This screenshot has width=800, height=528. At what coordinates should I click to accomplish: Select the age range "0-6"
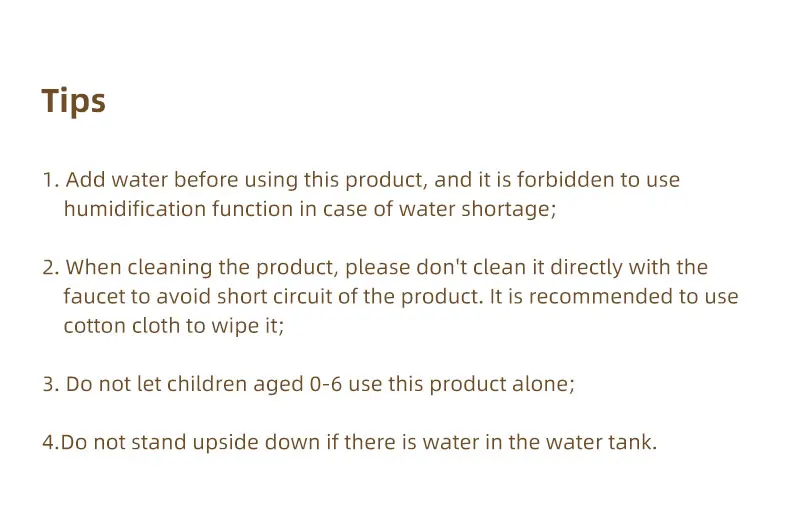pyautogui.click(x=326, y=384)
